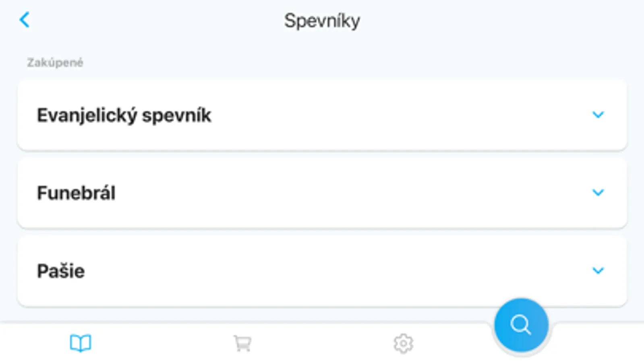Click the Spevníky page heading
The width and height of the screenshot is (644, 362).
tap(322, 21)
